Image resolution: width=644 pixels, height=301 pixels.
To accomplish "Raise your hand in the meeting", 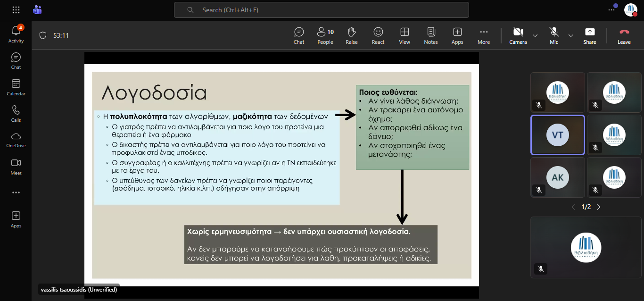I will [x=351, y=35].
